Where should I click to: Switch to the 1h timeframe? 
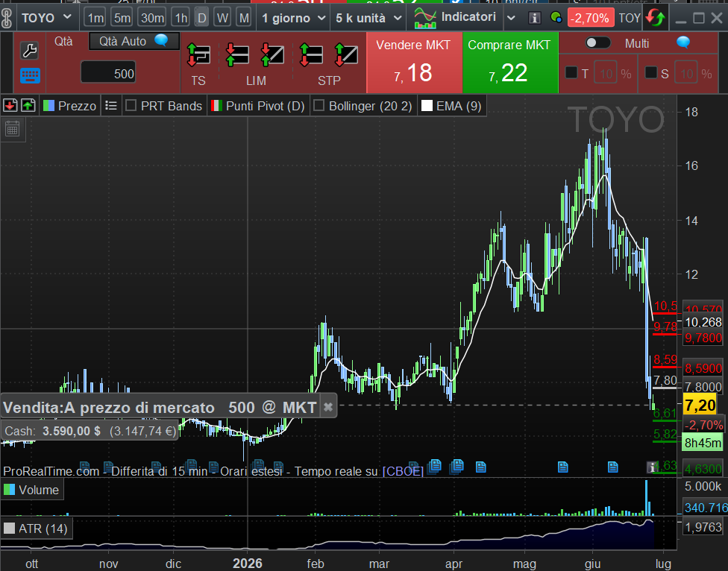[181, 18]
